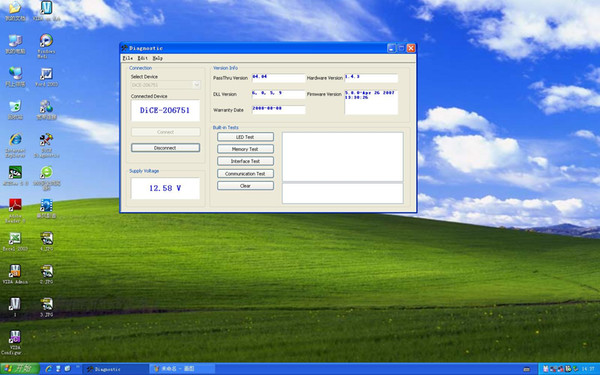Click the Firmware Version text box
Screen dimensions: 600x375
[371, 102]
